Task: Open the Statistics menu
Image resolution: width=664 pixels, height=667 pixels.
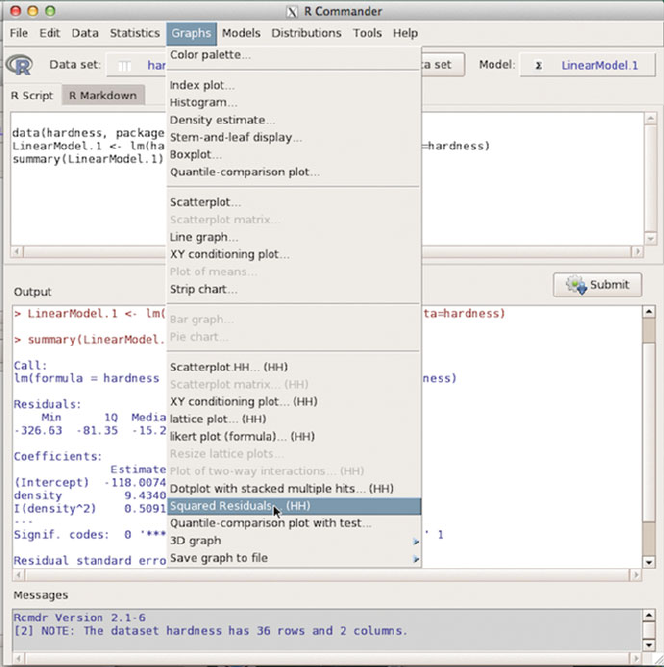Action: pos(135,33)
